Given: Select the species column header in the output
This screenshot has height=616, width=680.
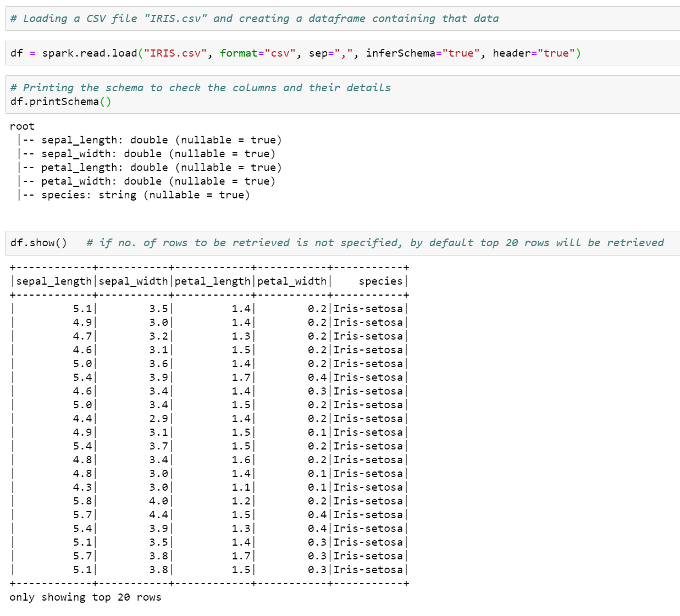Looking at the screenshot, I should pos(379,281).
